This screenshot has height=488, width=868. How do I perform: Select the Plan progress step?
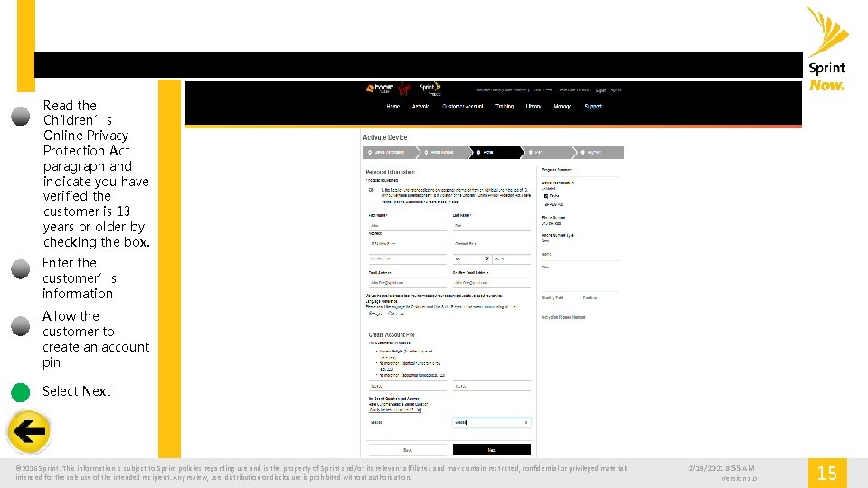click(x=547, y=152)
